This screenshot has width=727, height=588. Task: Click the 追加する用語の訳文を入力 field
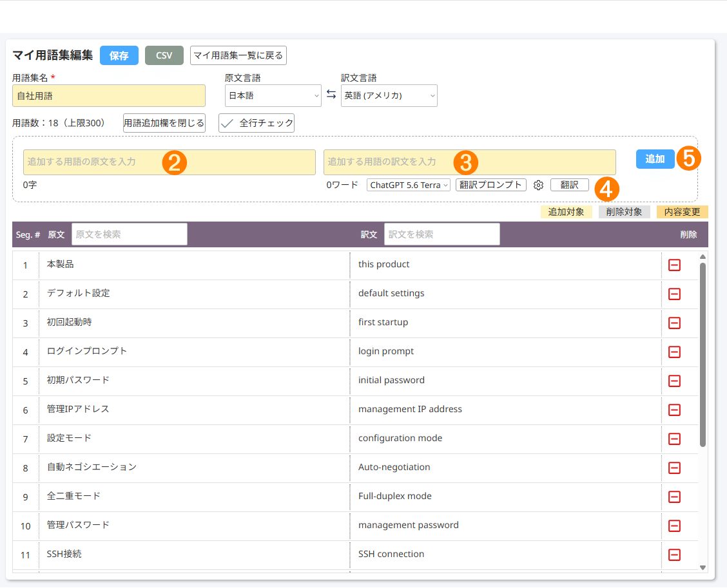(x=470, y=162)
